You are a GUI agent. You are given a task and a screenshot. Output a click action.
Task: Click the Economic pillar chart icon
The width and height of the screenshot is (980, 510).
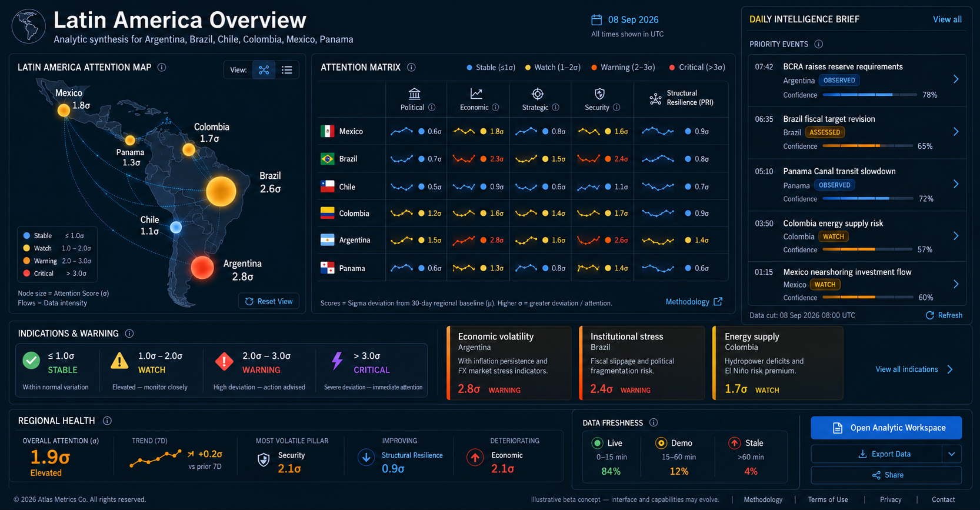[476, 94]
